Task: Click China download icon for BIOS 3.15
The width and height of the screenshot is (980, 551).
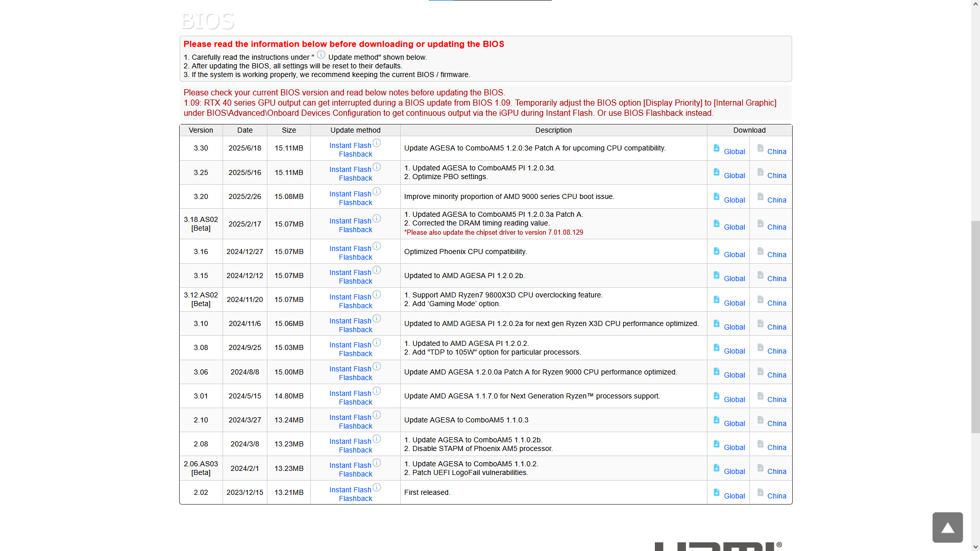Action: 761,275
